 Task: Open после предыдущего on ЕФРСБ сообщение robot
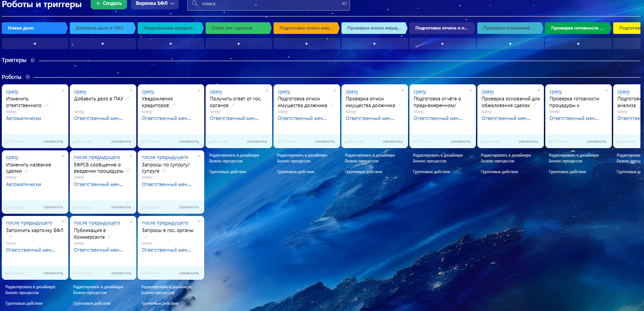pyautogui.click(x=97, y=158)
